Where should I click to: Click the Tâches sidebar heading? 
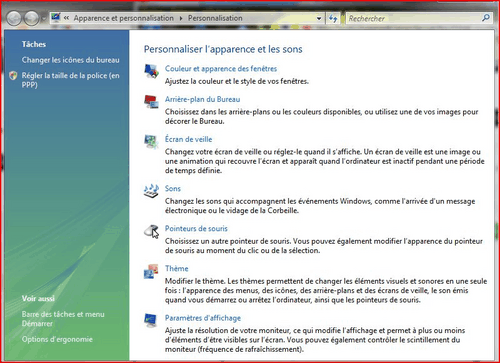tap(34, 44)
